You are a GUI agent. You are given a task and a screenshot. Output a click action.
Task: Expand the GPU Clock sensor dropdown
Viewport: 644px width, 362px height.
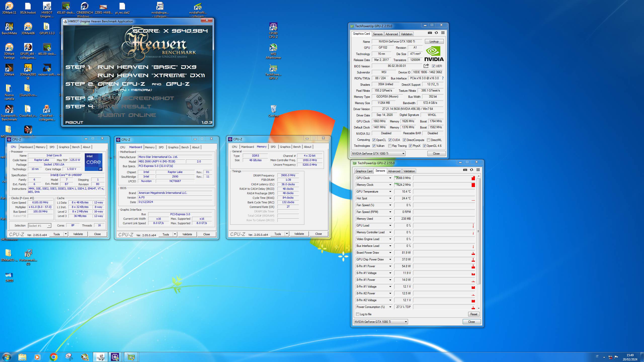coord(390,178)
